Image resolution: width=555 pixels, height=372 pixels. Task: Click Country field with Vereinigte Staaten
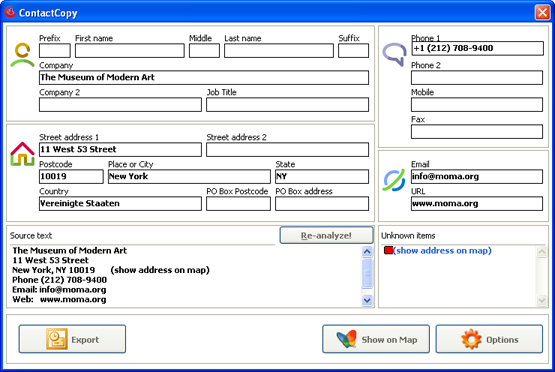(x=120, y=204)
